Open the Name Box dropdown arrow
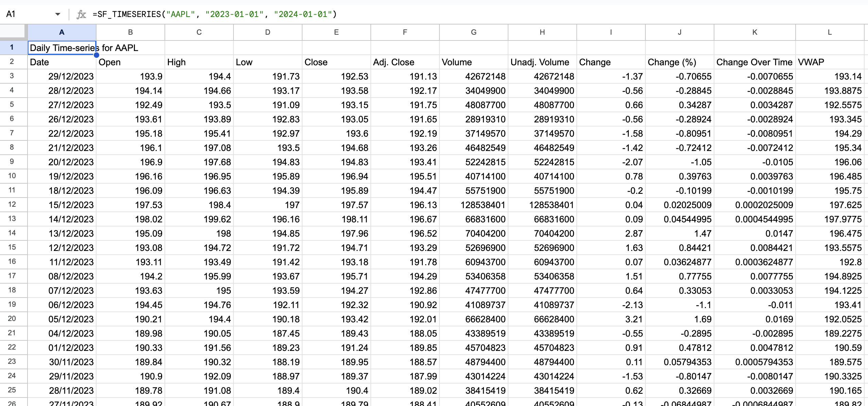868x406 pixels. tap(57, 14)
